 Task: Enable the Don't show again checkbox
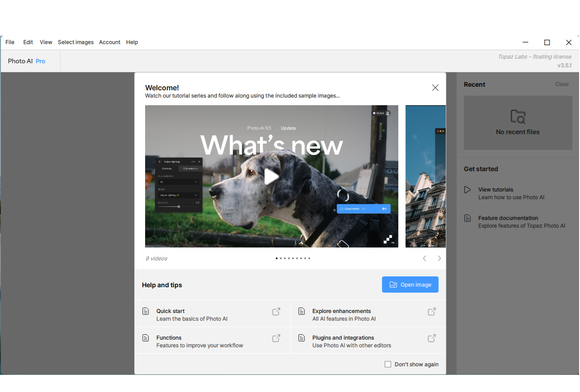tap(388, 364)
